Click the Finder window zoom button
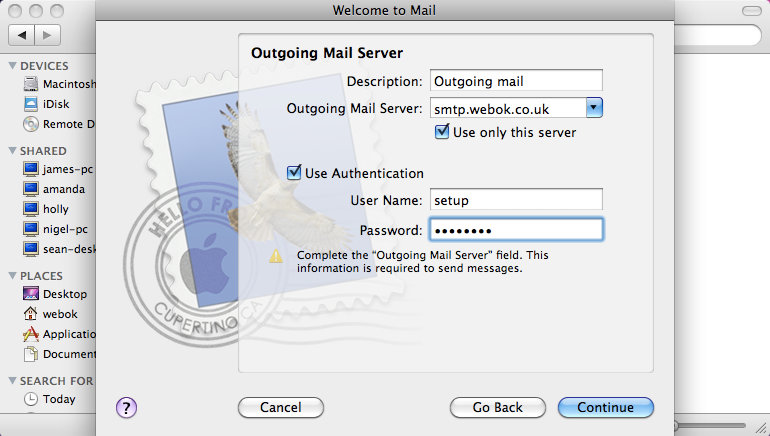This screenshot has height=436, width=770. pyautogui.click(x=57, y=10)
